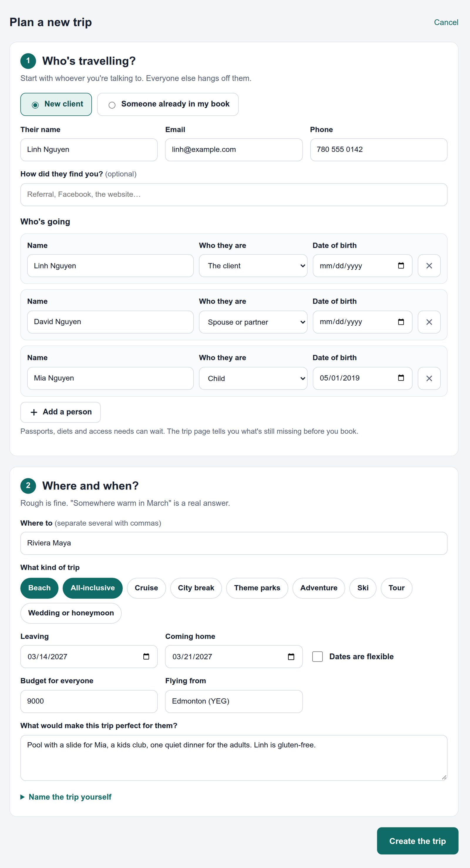The height and width of the screenshot is (868, 470).
Task: Open 'The client' relationship dropdown
Action: (x=253, y=266)
